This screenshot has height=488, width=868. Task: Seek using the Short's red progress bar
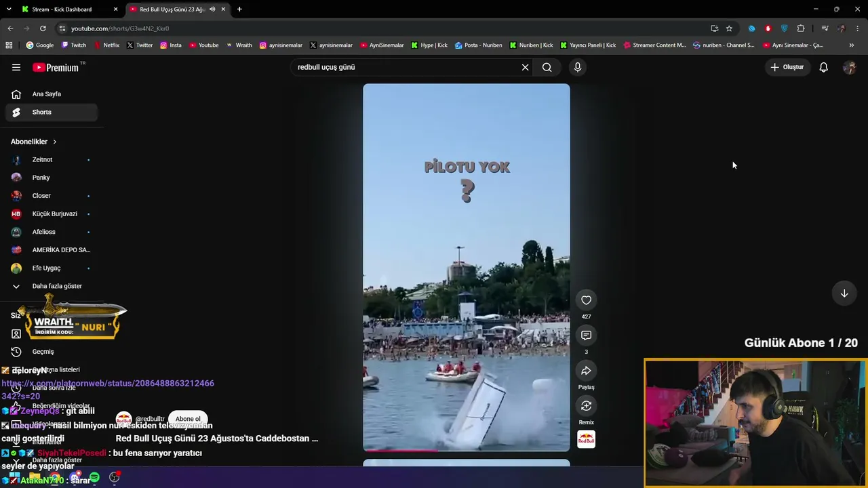467,450
